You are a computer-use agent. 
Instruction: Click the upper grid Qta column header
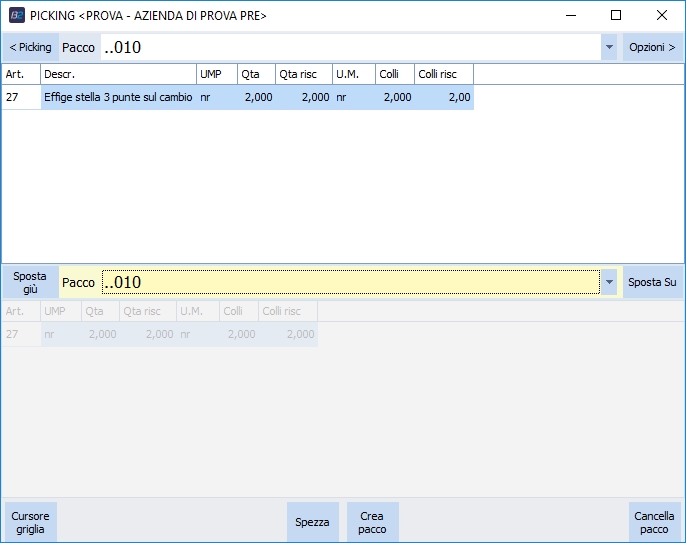coord(256,74)
